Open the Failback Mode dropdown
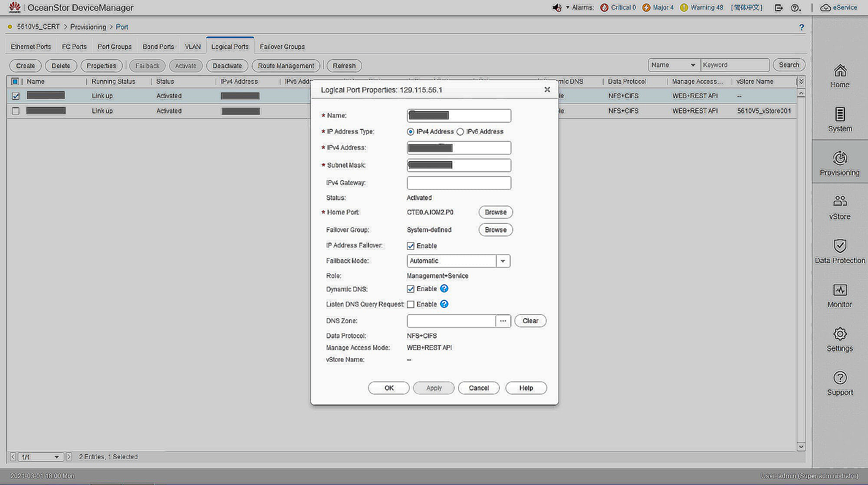Image resolution: width=868 pixels, height=485 pixels. (503, 261)
